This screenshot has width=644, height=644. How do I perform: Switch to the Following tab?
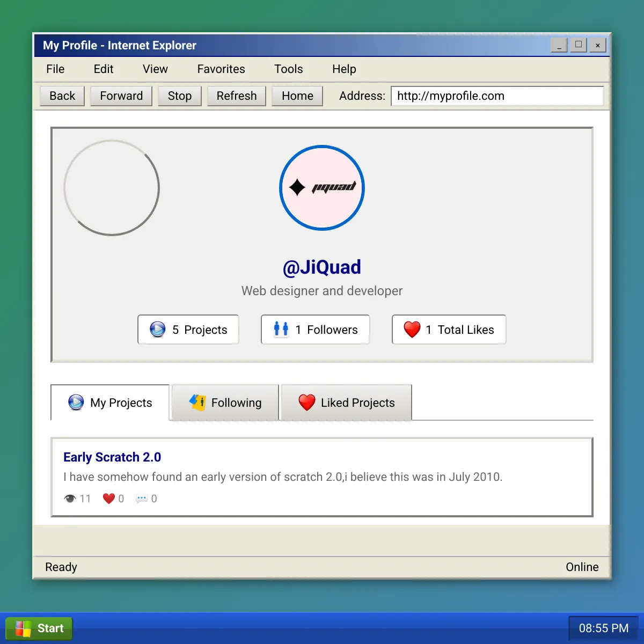(225, 402)
